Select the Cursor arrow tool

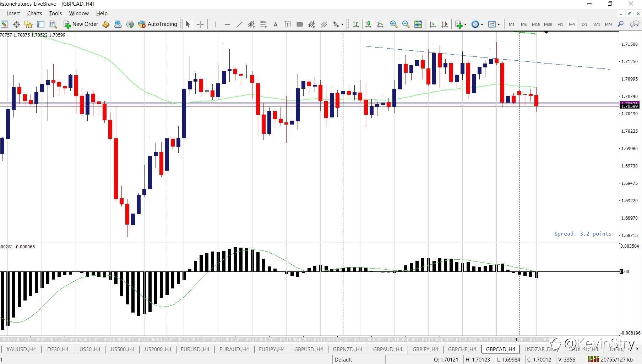188,24
